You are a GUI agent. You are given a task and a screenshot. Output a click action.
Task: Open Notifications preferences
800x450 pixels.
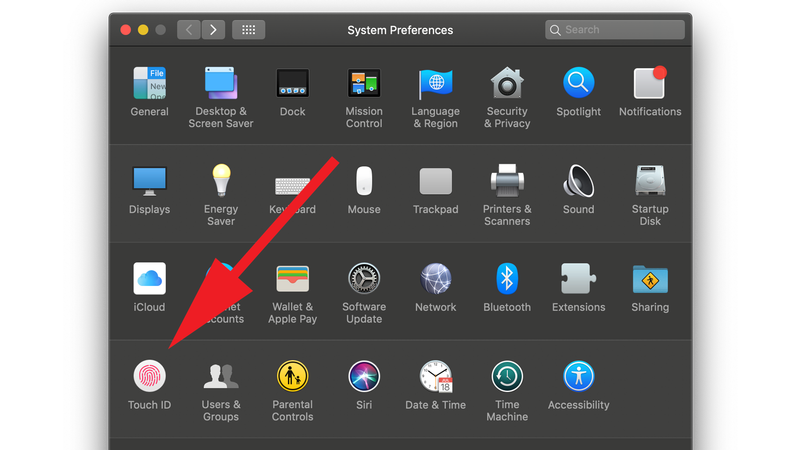coord(650,83)
